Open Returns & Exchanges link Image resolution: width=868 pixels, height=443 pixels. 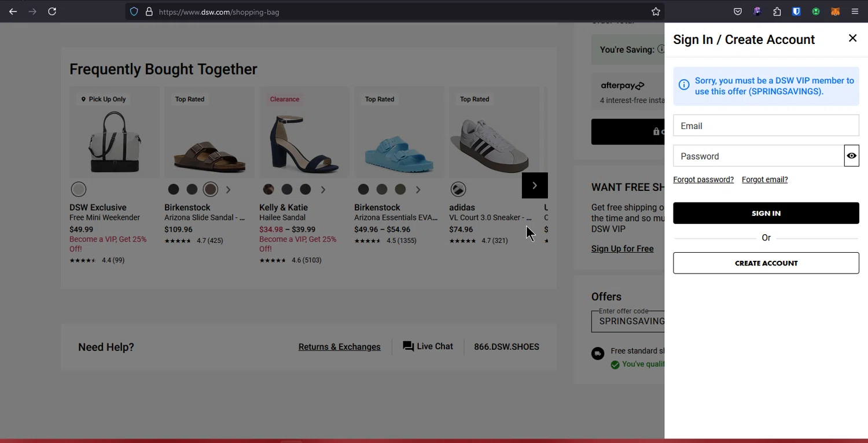pos(340,347)
